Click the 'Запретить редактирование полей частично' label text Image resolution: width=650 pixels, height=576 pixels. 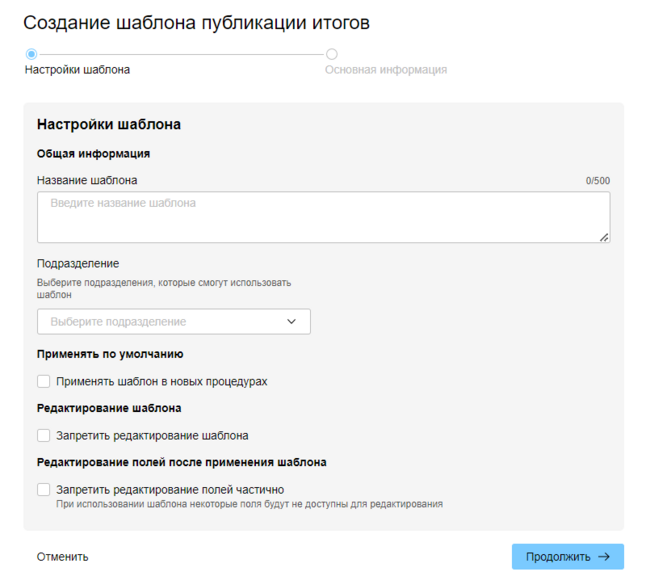click(170, 490)
